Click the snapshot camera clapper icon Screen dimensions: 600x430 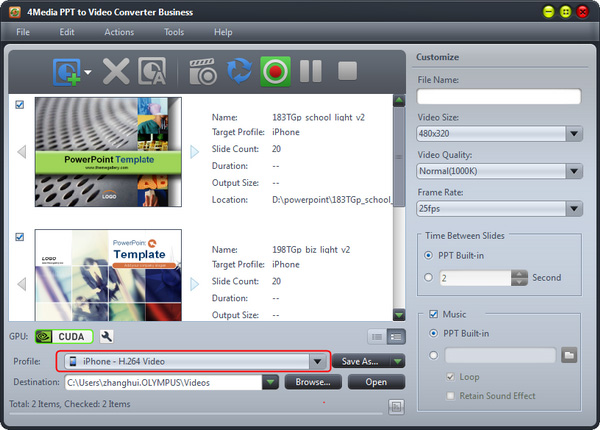tap(204, 71)
